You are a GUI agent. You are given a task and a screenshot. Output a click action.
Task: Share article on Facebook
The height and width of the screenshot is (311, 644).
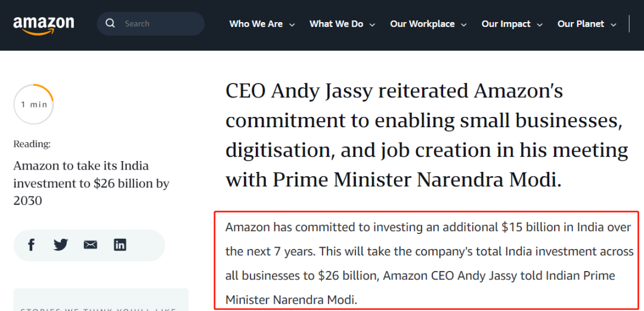(32, 245)
